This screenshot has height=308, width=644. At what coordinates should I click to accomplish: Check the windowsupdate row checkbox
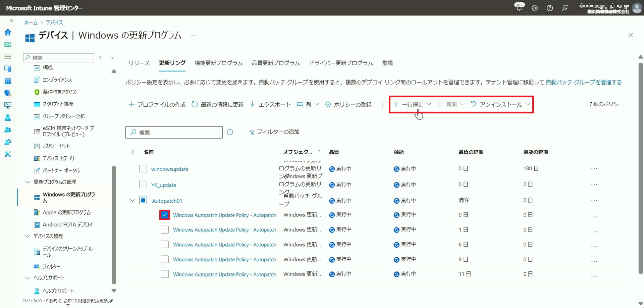coord(143,168)
